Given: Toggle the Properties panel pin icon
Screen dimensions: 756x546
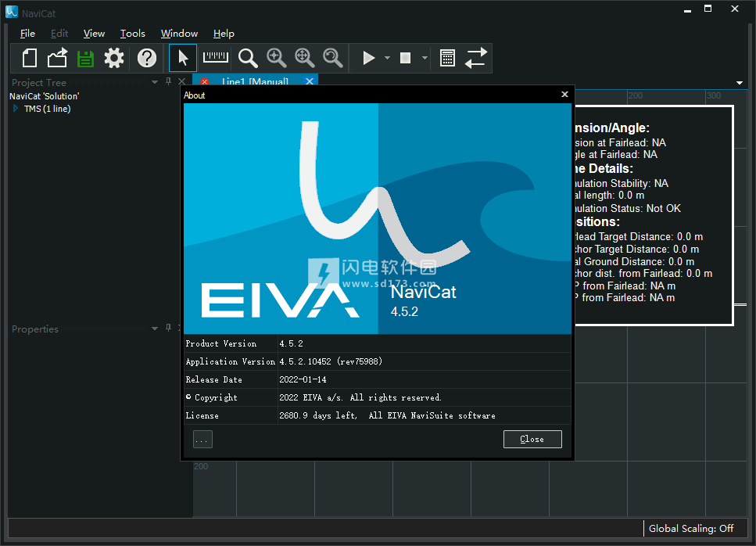Looking at the screenshot, I should 168,329.
